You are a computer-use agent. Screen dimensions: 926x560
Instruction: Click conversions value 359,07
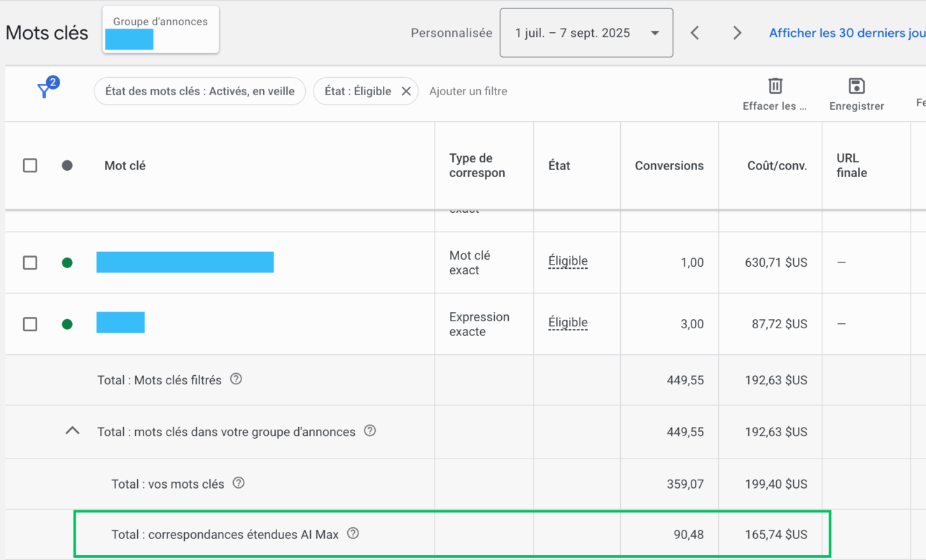point(685,484)
